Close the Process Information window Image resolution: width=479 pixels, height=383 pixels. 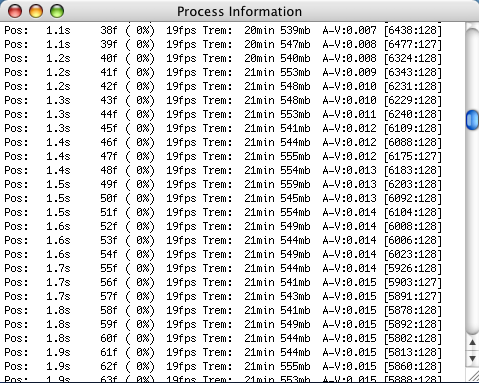pos(15,11)
